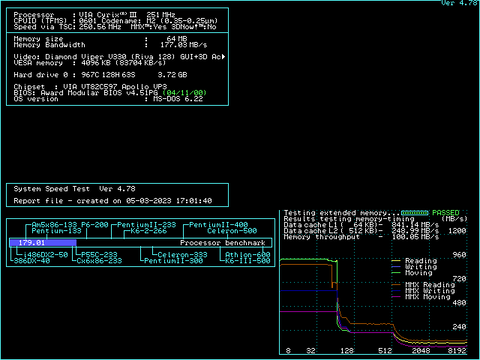The width and height of the screenshot is (480, 360).
Task: Click the Processor benchmark caption
Action: (223, 243)
